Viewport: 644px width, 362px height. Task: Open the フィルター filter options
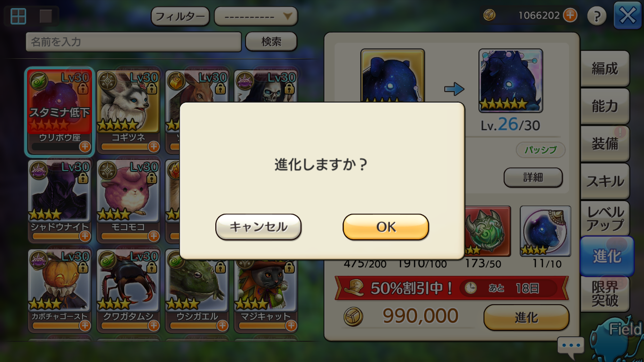pos(180,16)
